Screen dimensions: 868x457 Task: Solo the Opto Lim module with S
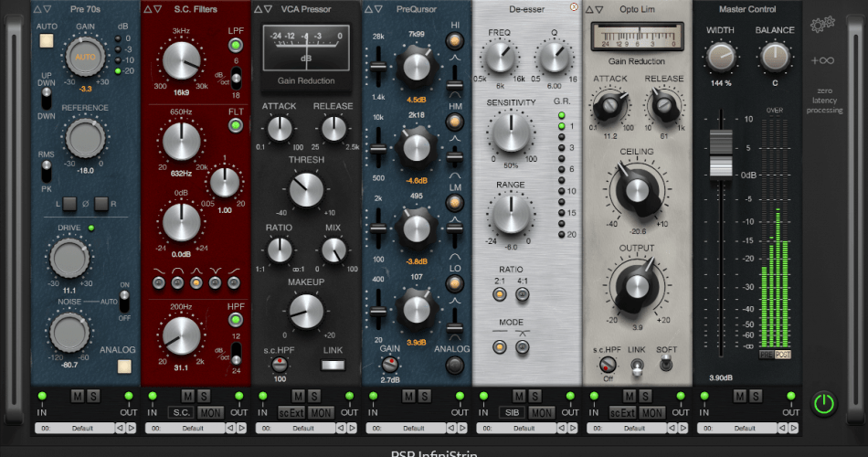pos(645,396)
